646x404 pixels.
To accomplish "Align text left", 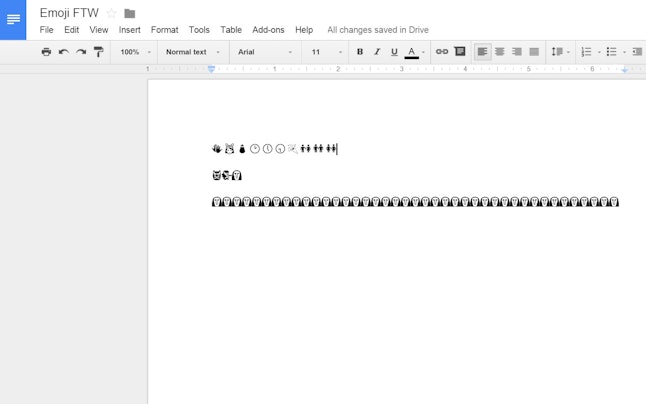I will (482, 52).
